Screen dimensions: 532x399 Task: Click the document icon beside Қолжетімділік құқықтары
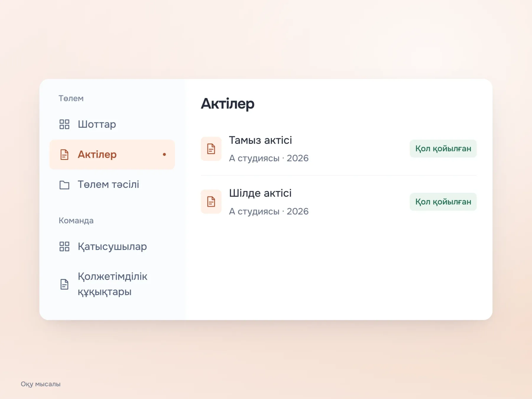(x=64, y=284)
